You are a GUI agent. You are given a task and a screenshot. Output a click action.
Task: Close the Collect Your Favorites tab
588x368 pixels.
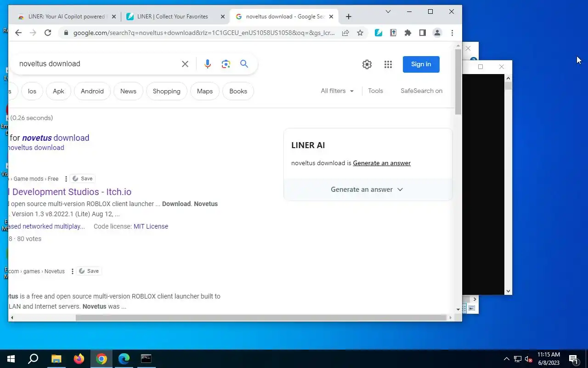click(x=223, y=17)
